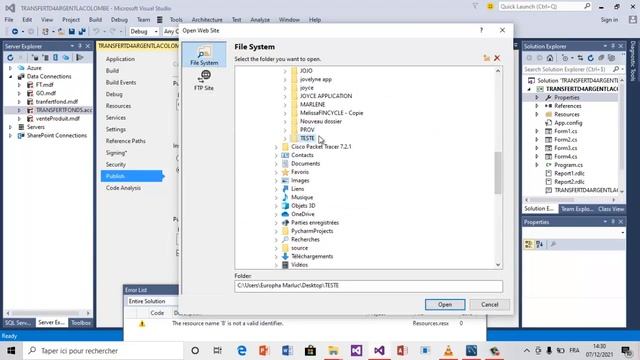Click Property Pages wrench icon in Properties

pos(553,244)
